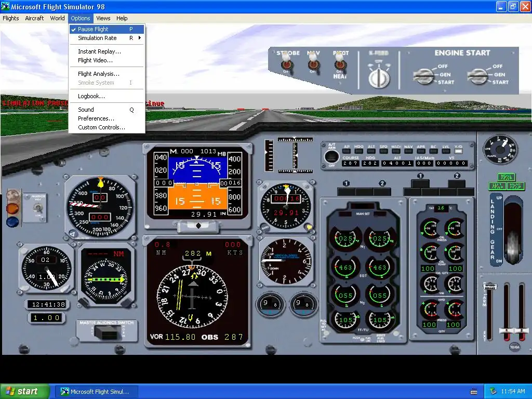532x399 pixels.
Task: Click the NOSE GEAR indicator light
Action: [507, 177]
